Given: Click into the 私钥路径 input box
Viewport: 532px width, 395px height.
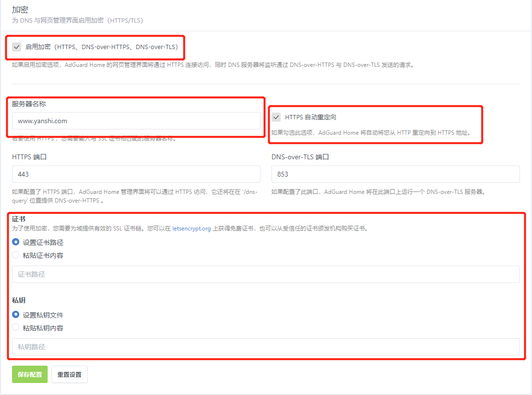Looking at the screenshot, I should coord(266,347).
